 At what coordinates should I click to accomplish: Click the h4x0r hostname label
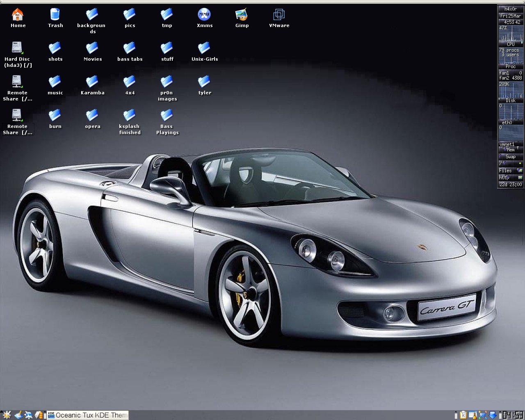coord(511,9)
